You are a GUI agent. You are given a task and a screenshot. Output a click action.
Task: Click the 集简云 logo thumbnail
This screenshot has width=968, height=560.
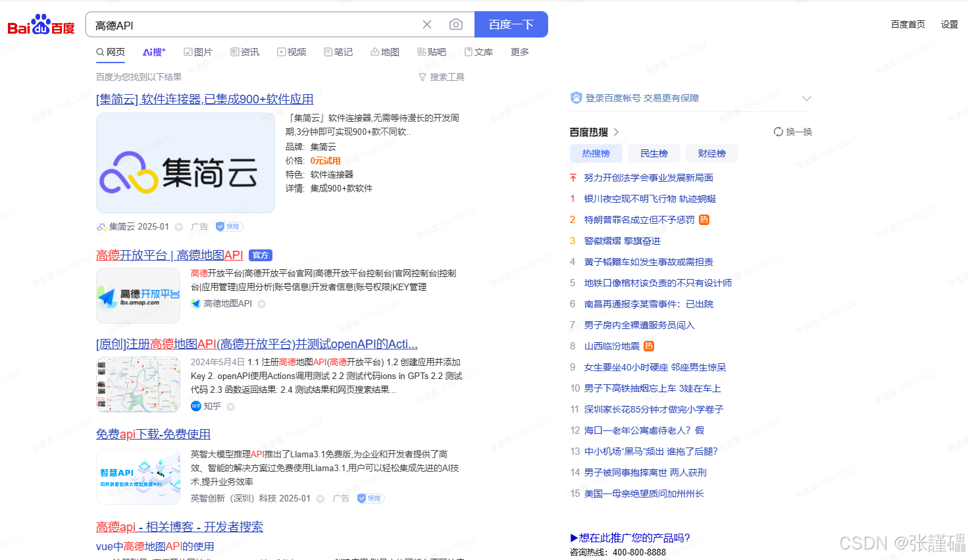point(186,163)
